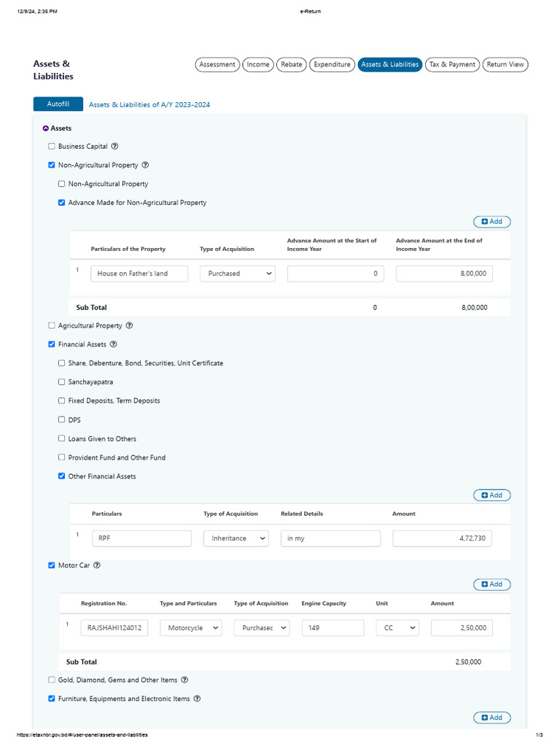Open help icon beside Agricultural Property
The width and height of the screenshot is (560, 747).
pyautogui.click(x=129, y=325)
